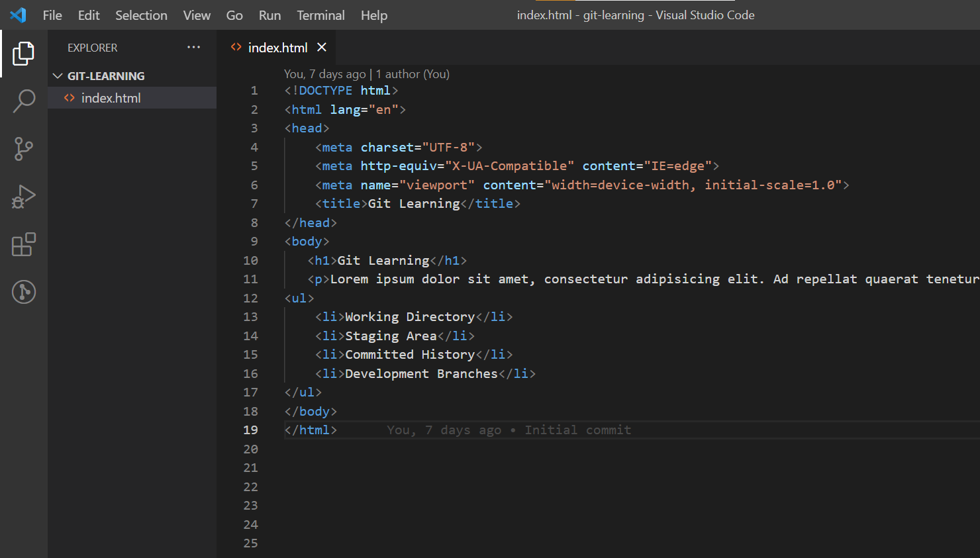
Task: Click the 'You, 7 days ago | 1 author' CodeLens
Action: (x=367, y=74)
